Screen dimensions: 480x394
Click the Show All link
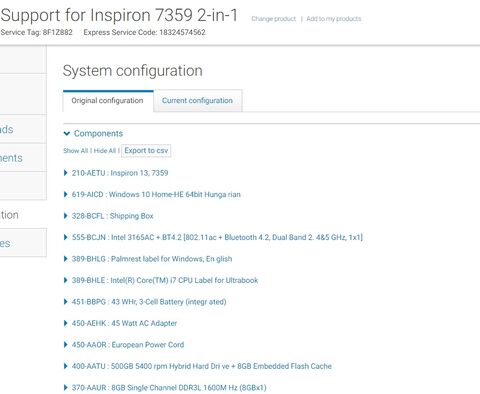76,151
